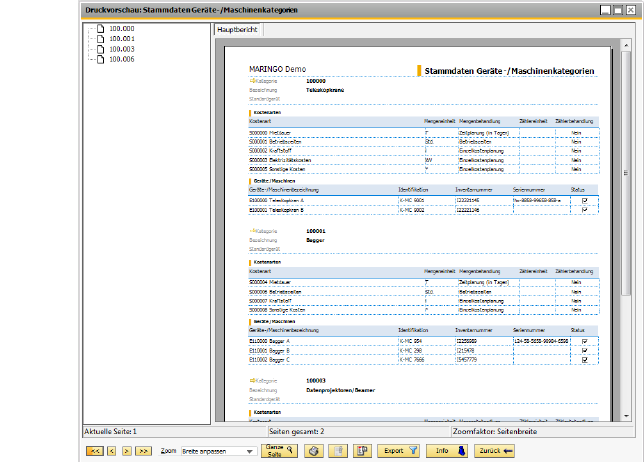Go to the next page with the > button
644x462 pixels.
pyautogui.click(x=127, y=451)
